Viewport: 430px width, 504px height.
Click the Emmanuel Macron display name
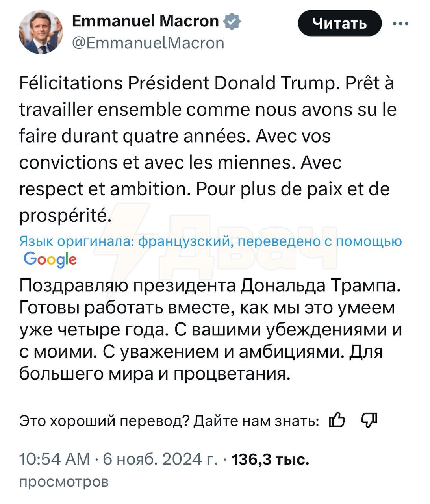click(x=145, y=21)
